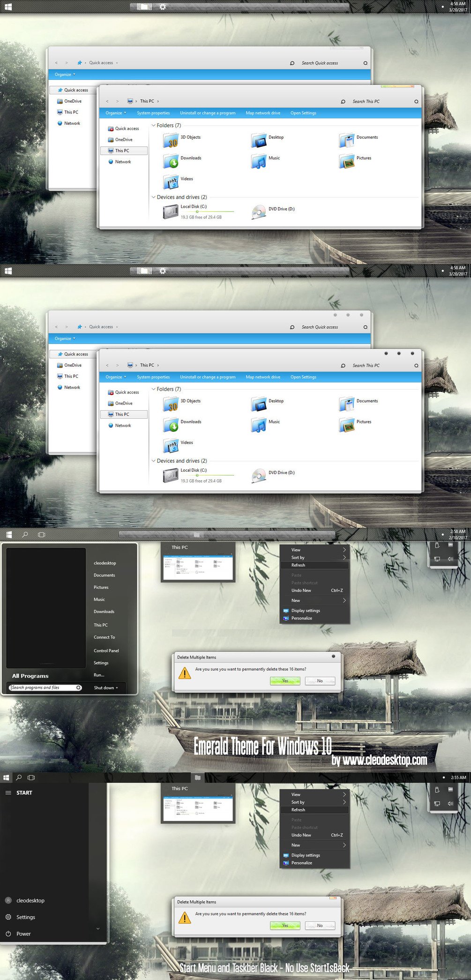Screen dimensions: 471x980
Task: Click All Programs in the classic start menu
Action: [x=30, y=676]
